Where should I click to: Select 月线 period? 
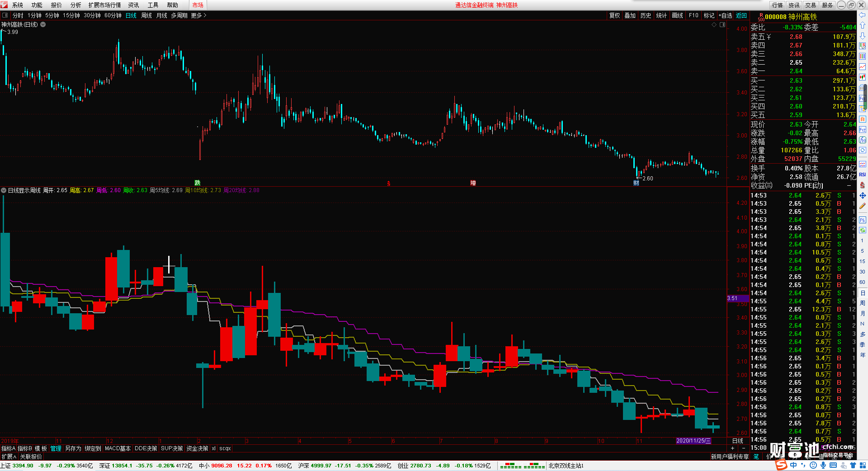[162, 15]
